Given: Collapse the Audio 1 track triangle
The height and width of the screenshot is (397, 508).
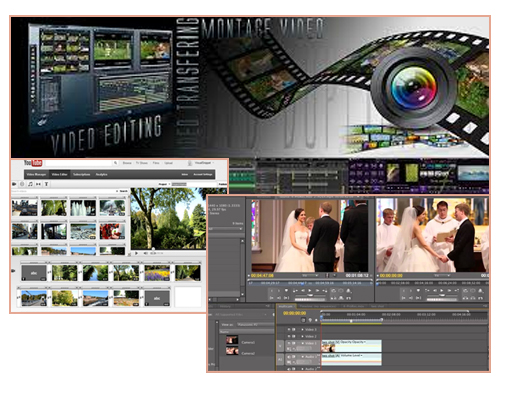Looking at the screenshot, I should (302, 357).
